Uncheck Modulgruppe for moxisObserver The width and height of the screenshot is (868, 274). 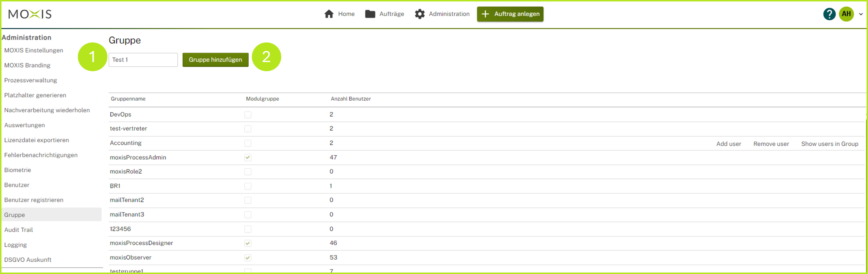click(248, 258)
